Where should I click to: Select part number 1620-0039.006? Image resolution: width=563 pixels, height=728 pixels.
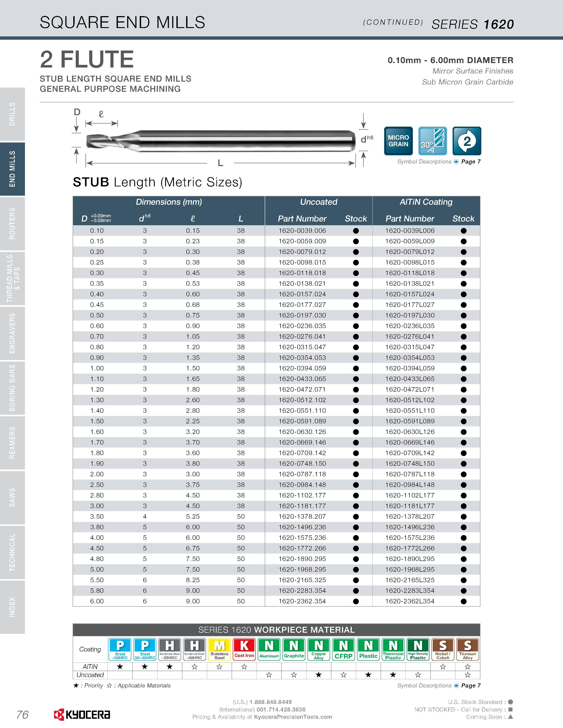pos(302,231)
